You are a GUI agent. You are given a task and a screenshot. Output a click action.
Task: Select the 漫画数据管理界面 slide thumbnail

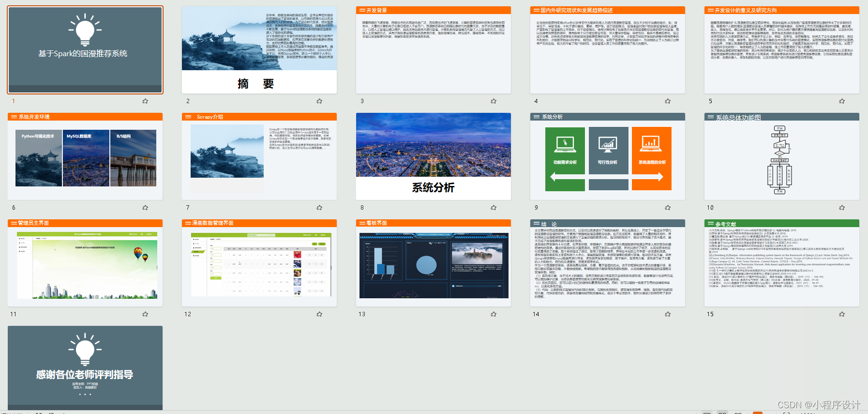259,263
